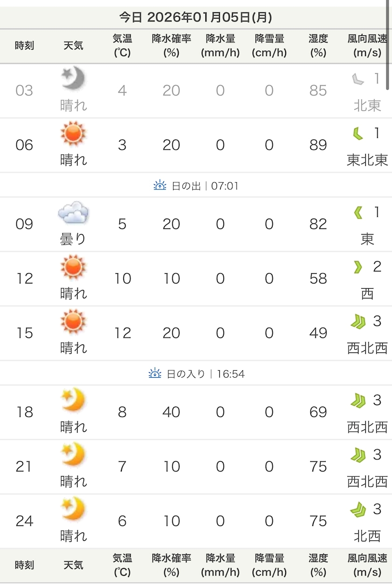392x588 pixels.
Task: Click the west wind arrow at 12
Action: tap(358, 267)
